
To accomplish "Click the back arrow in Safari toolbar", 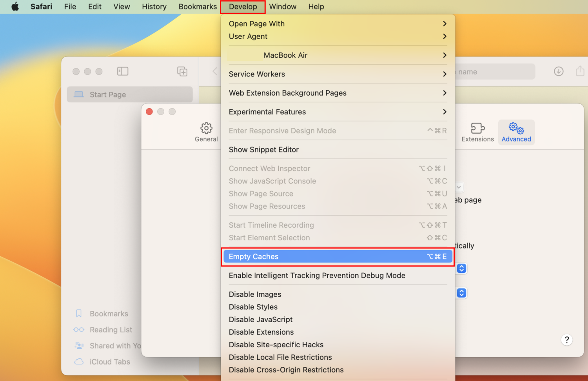I will tap(215, 71).
